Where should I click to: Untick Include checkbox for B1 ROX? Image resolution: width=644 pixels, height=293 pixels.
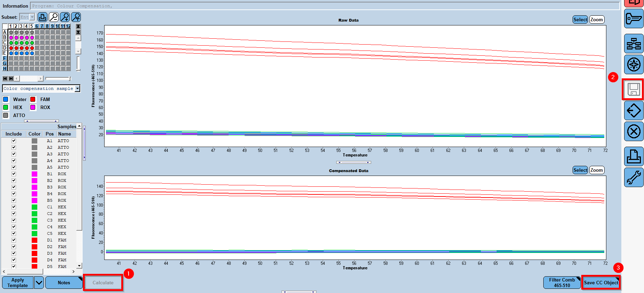(14, 174)
